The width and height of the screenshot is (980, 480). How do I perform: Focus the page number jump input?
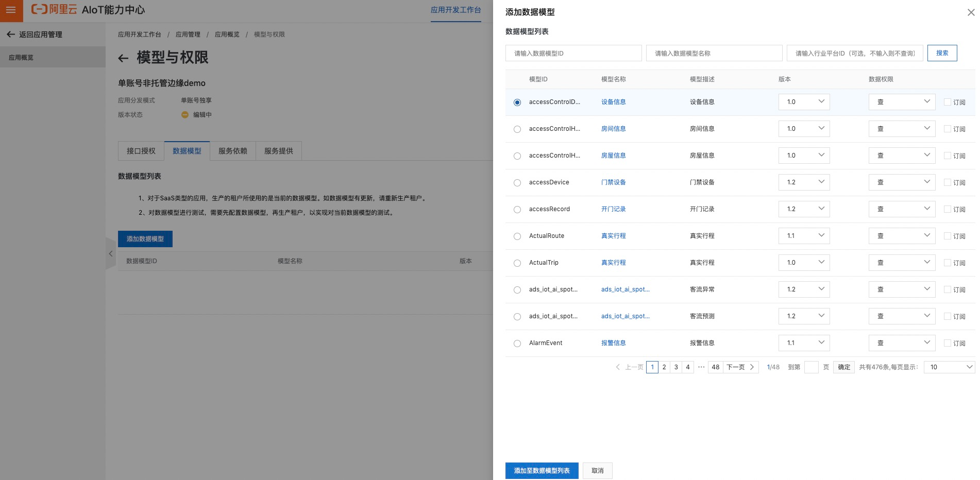[x=812, y=367]
